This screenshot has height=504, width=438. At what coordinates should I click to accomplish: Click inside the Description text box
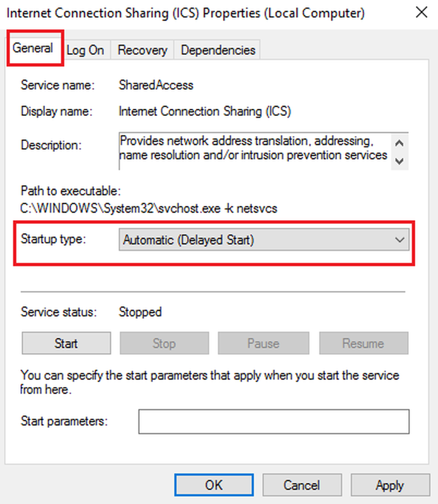pos(254,148)
